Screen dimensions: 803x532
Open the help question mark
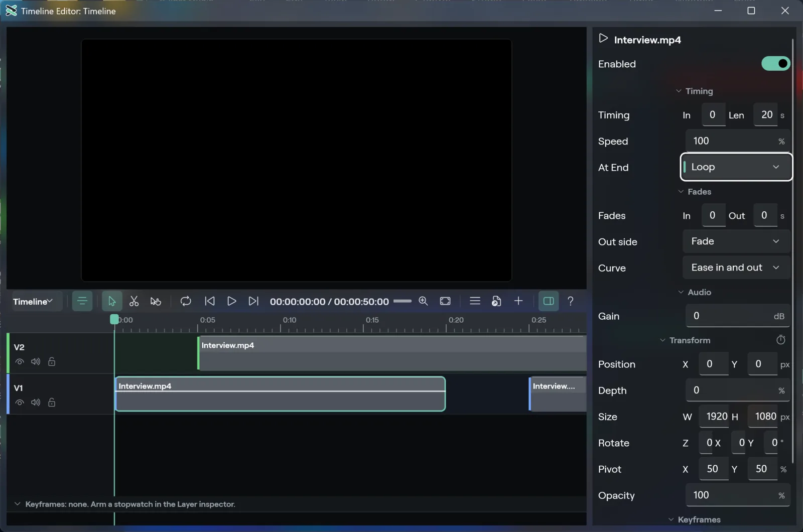(x=571, y=301)
